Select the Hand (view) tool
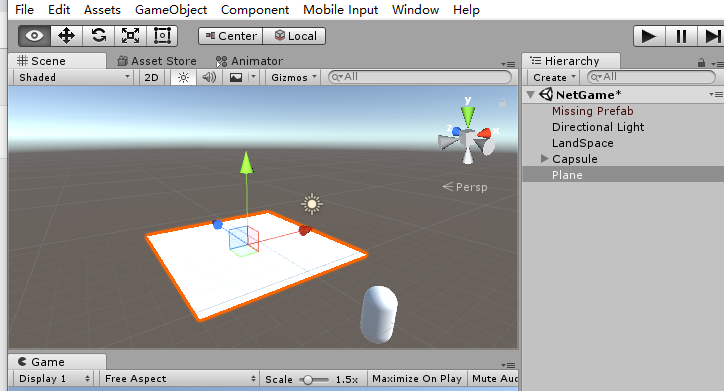This screenshot has width=724, height=391. point(35,36)
